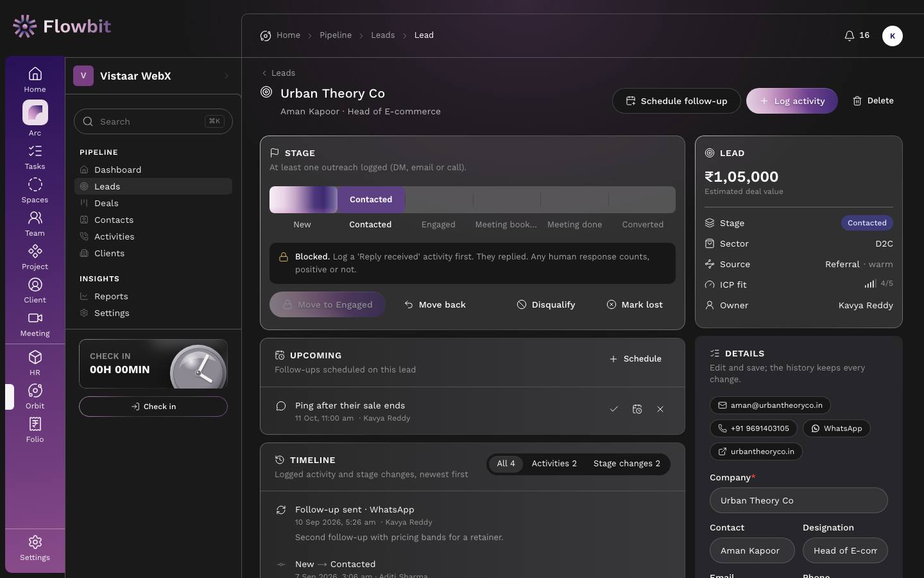
Task: Open the Team app icon
Action: (35, 223)
